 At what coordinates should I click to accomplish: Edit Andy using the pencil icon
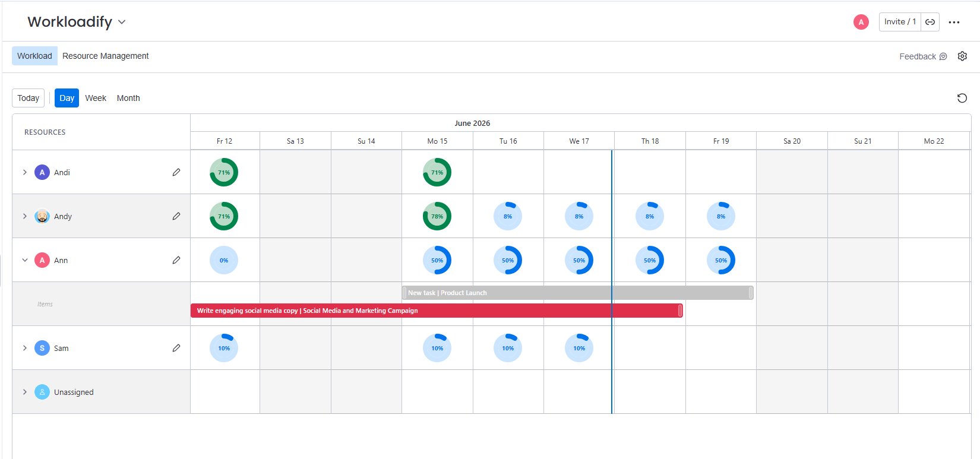[176, 216]
